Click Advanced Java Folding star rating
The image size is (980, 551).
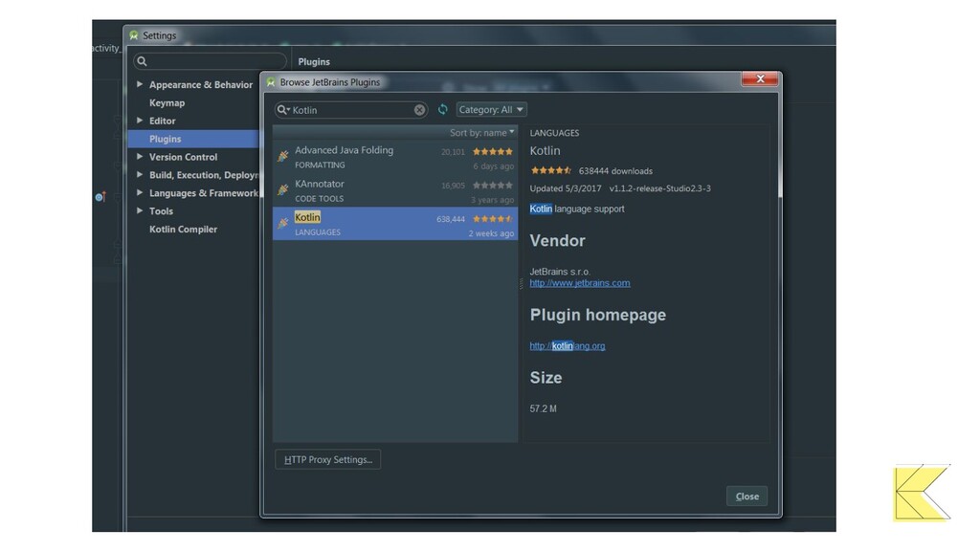[493, 151]
